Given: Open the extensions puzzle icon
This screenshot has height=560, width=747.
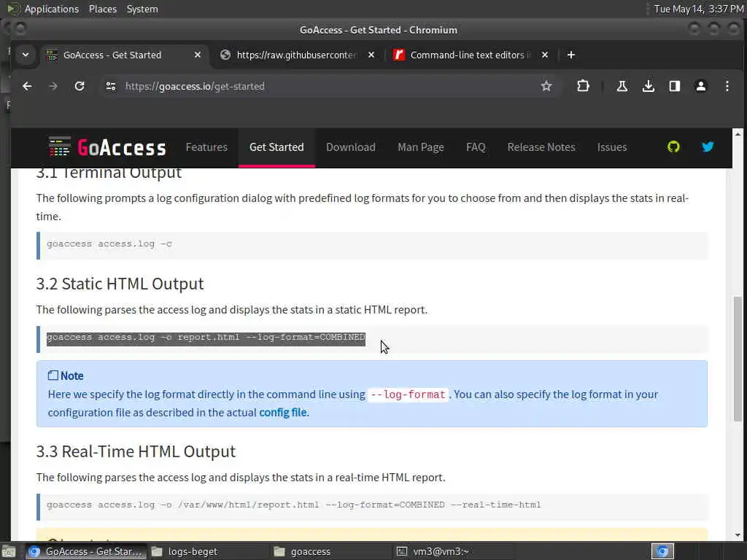Looking at the screenshot, I should 583,86.
